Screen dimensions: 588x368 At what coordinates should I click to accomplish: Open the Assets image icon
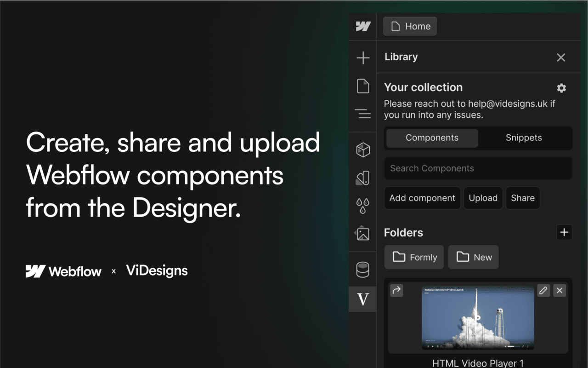click(362, 233)
